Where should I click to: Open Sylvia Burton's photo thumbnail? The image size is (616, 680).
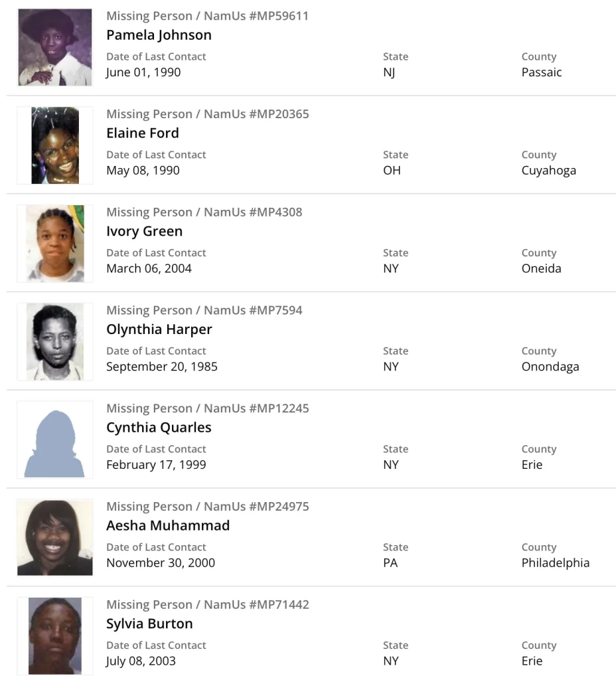tap(55, 636)
